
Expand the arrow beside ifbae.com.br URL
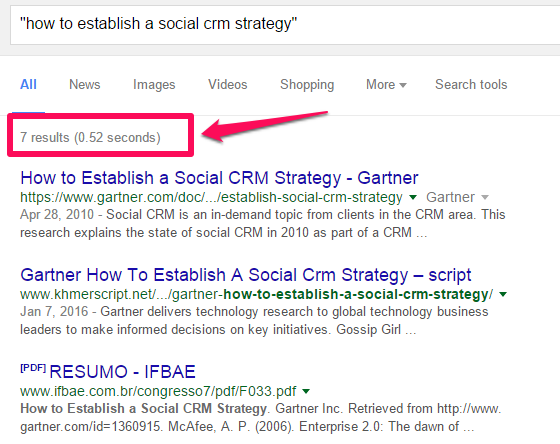[x=306, y=391]
